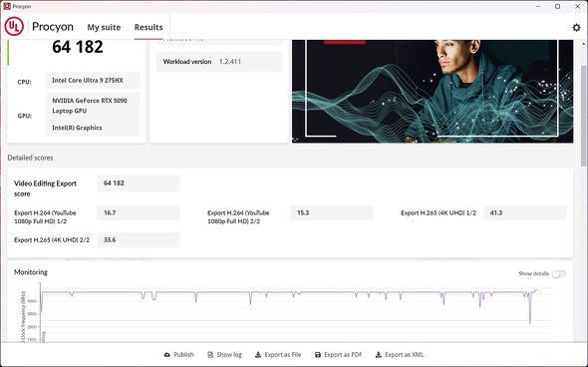Minimize the Procyon window
Screen dimensions: 588x367
click(538, 6)
